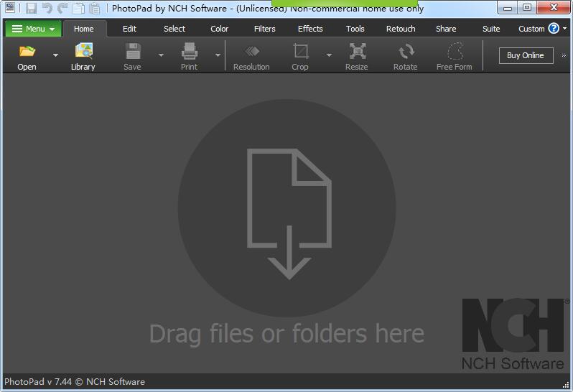Show more toolbar items via overflow chevron
The height and width of the screenshot is (392, 573).
(x=564, y=55)
